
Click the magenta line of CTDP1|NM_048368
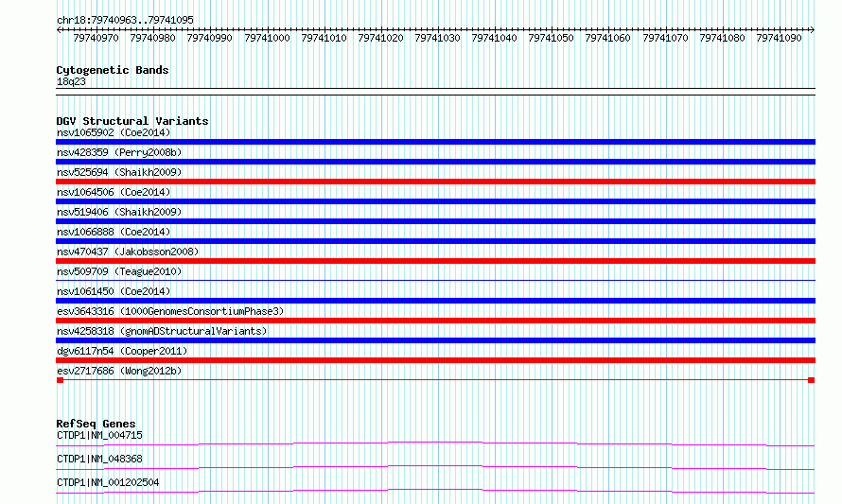[x=435, y=467]
